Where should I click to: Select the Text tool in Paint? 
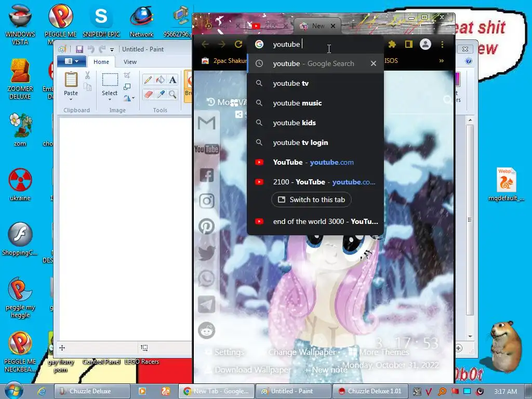point(172,79)
